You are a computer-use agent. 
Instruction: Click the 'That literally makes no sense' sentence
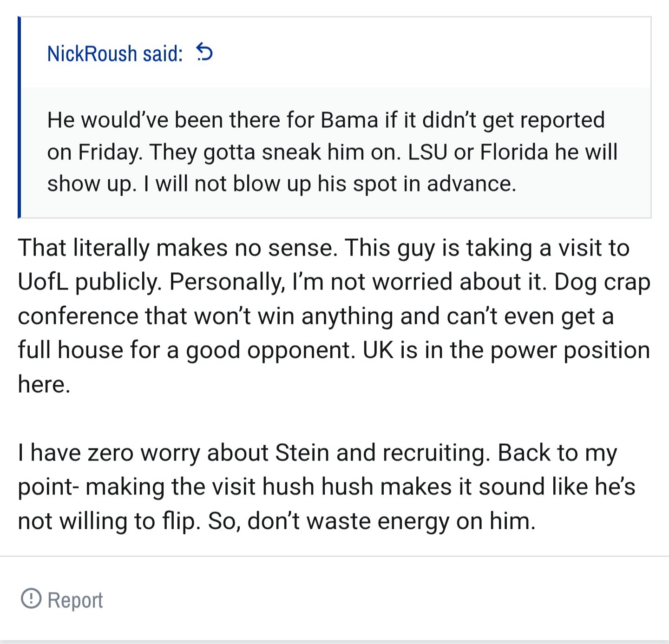177,248
